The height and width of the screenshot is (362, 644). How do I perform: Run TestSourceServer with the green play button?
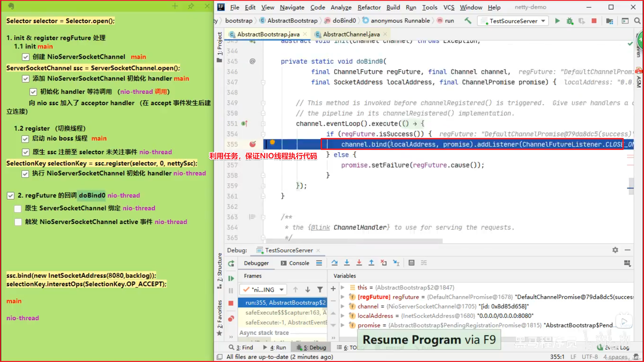(x=557, y=21)
